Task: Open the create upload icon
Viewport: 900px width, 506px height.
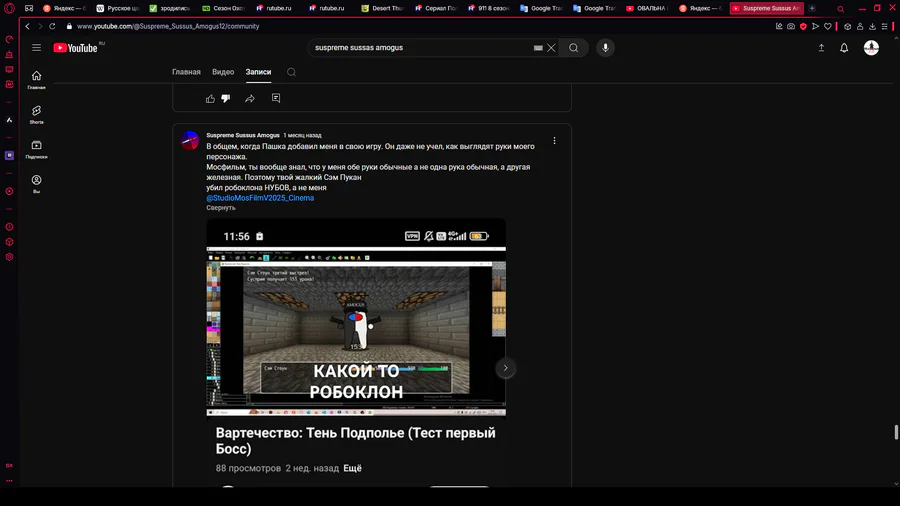Action: 821,48
